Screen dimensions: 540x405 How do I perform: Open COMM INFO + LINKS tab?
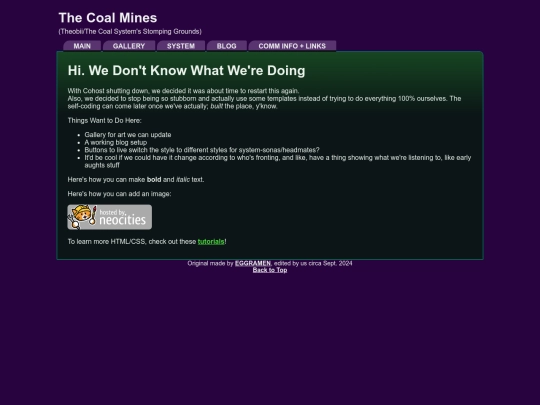click(x=292, y=46)
